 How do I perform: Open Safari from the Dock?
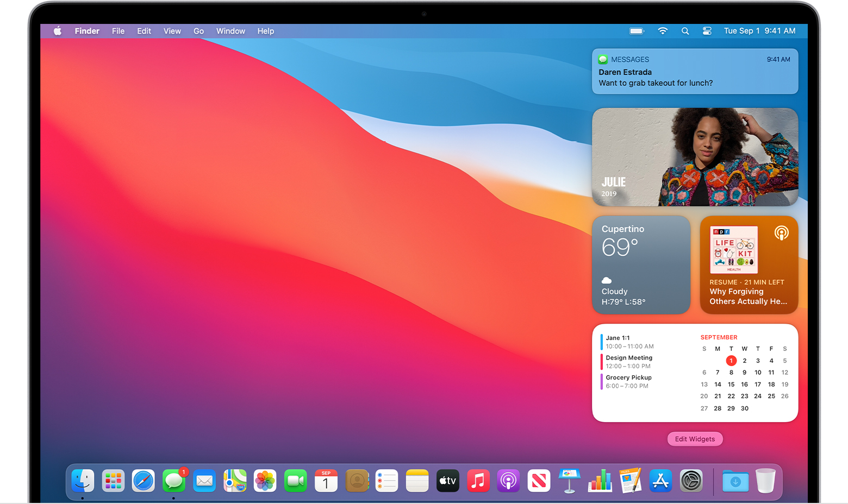143,481
